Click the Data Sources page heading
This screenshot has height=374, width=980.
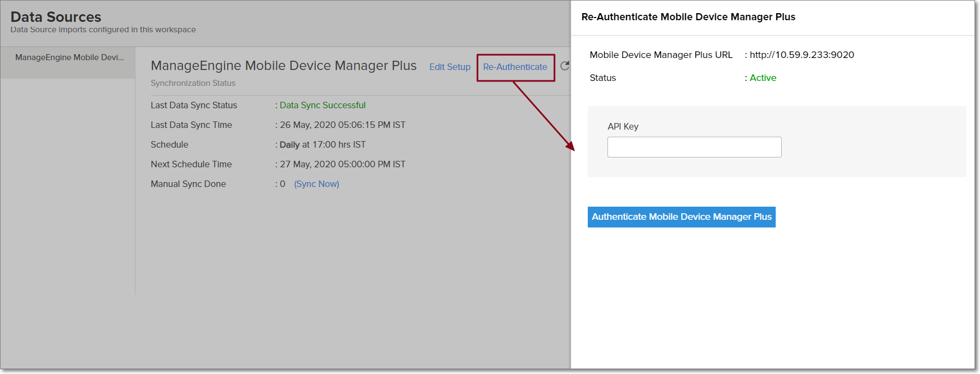(x=56, y=17)
